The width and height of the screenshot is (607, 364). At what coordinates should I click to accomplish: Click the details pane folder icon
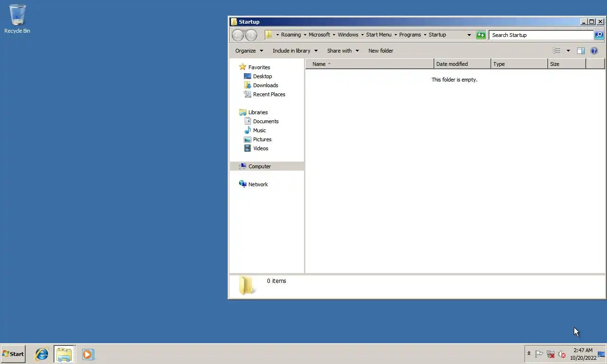tap(247, 286)
